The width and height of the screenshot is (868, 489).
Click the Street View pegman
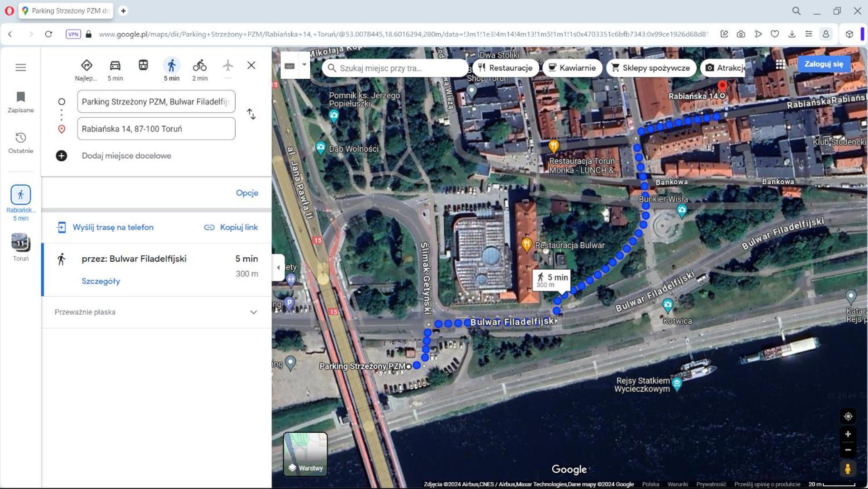point(848,469)
